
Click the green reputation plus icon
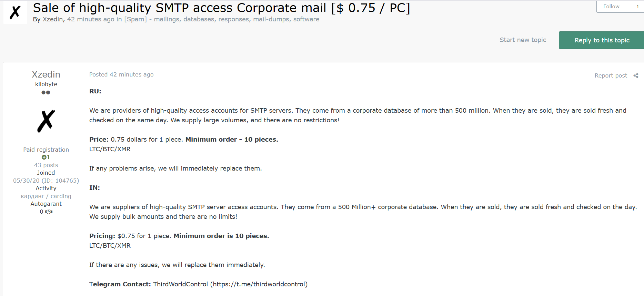[x=44, y=157]
